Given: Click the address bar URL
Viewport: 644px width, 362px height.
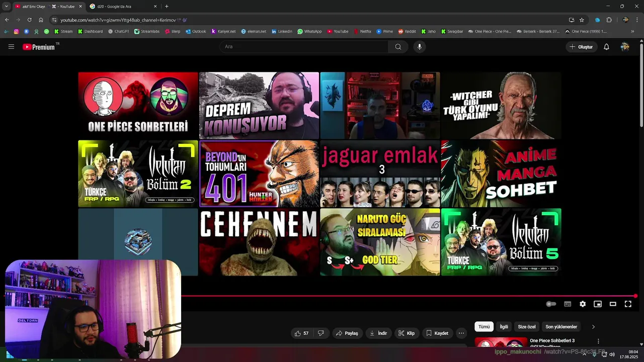Looking at the screenshot, I should point(118,20).
